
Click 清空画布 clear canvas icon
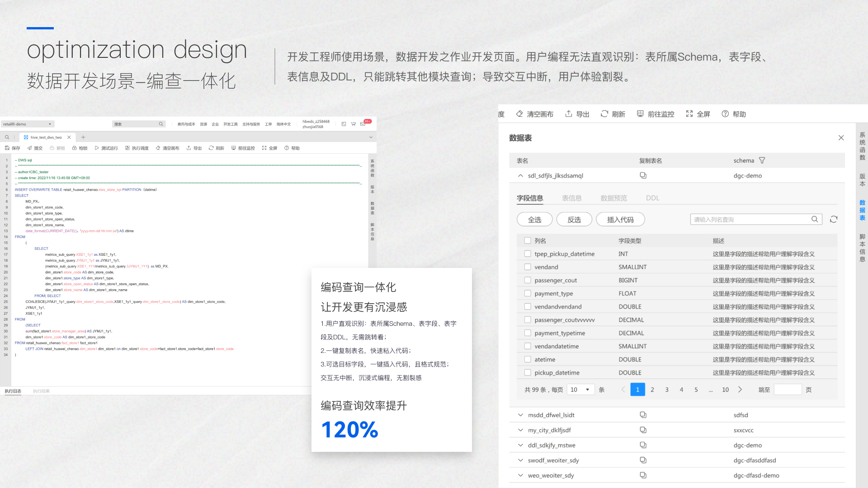pos(519,114)
